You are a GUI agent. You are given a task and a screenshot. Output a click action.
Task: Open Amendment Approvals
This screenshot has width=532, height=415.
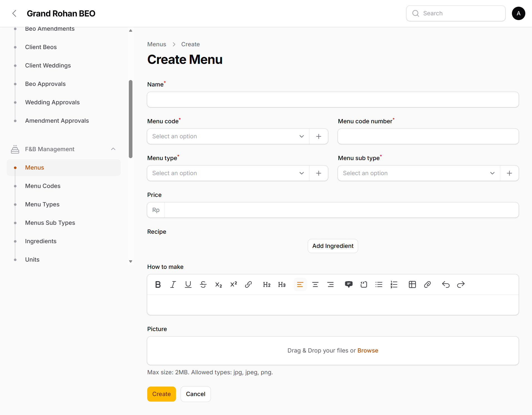[x=57, y=121]
